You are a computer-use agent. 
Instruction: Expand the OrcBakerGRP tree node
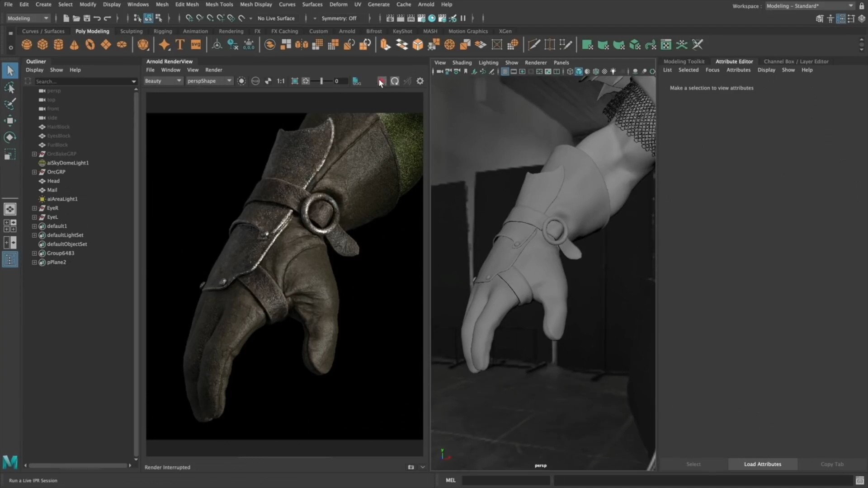pyautogui.click(x=34, y=154)
